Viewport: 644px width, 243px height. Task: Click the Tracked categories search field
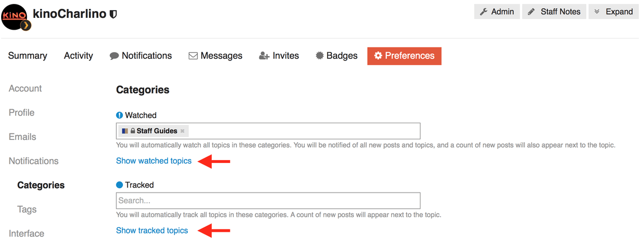click(x=268, y=200)
